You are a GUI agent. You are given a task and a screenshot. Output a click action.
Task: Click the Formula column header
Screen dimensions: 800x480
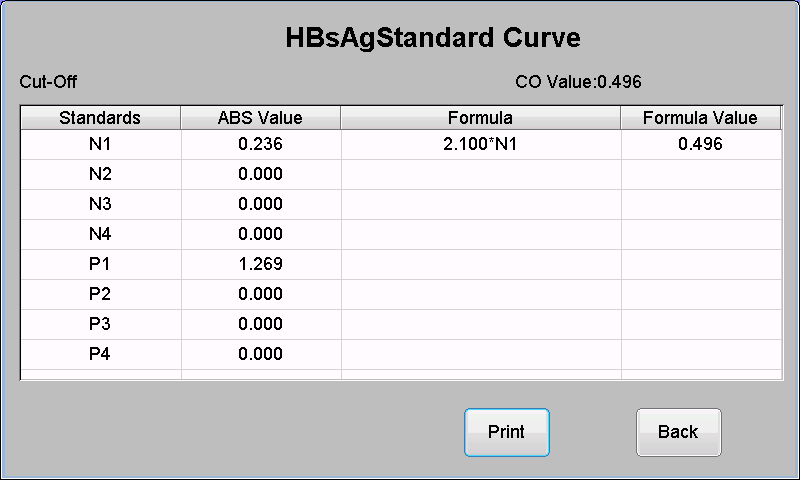pos(481,118)
